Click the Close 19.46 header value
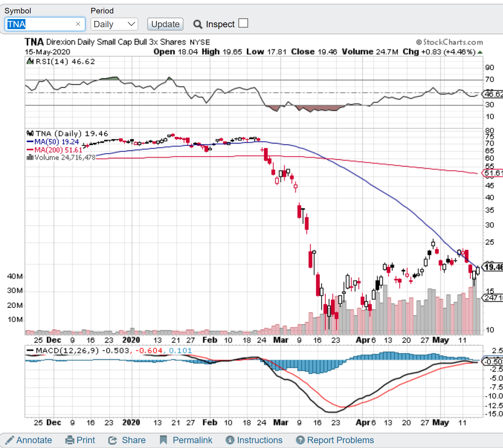Viewport: 503px width, 448px height. click(x=314, y=52)
